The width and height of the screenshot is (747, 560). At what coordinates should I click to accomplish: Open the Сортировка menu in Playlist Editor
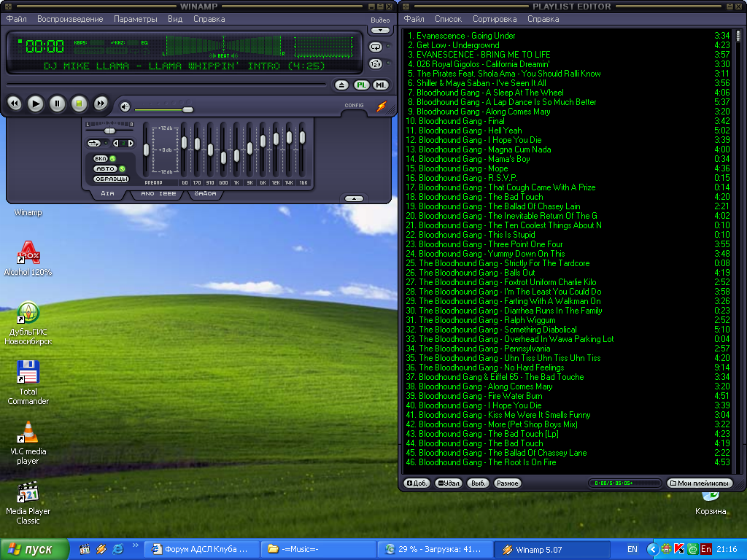(494, 19)
